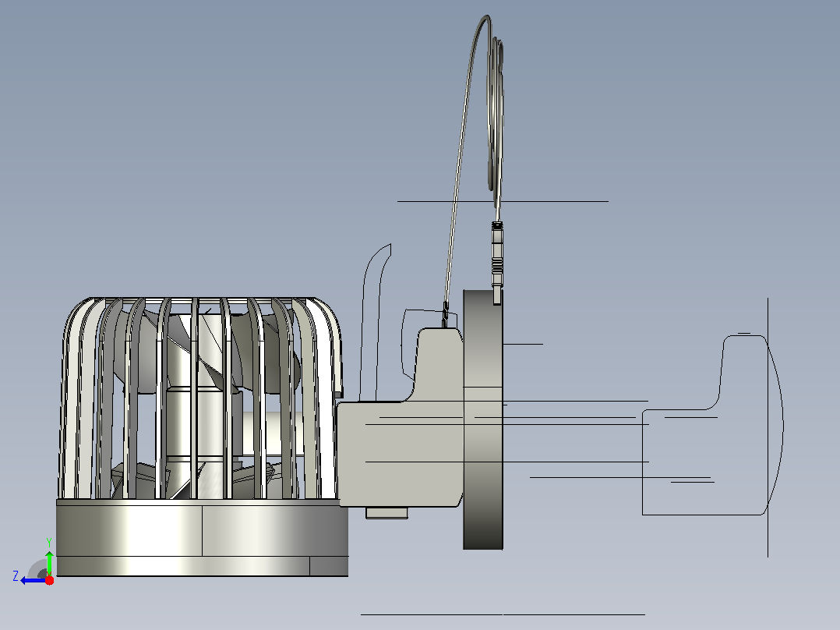
Task: Click the red X axis origin dot
Action: pos(49,580)
